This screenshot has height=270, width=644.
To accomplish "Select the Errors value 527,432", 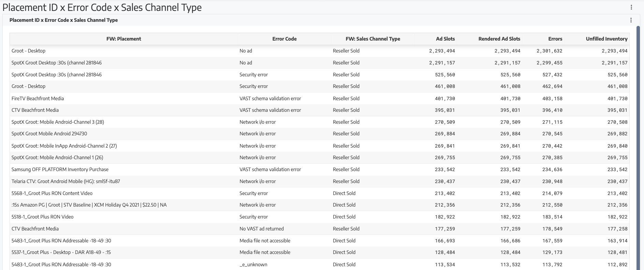I will tap(553, 75).
